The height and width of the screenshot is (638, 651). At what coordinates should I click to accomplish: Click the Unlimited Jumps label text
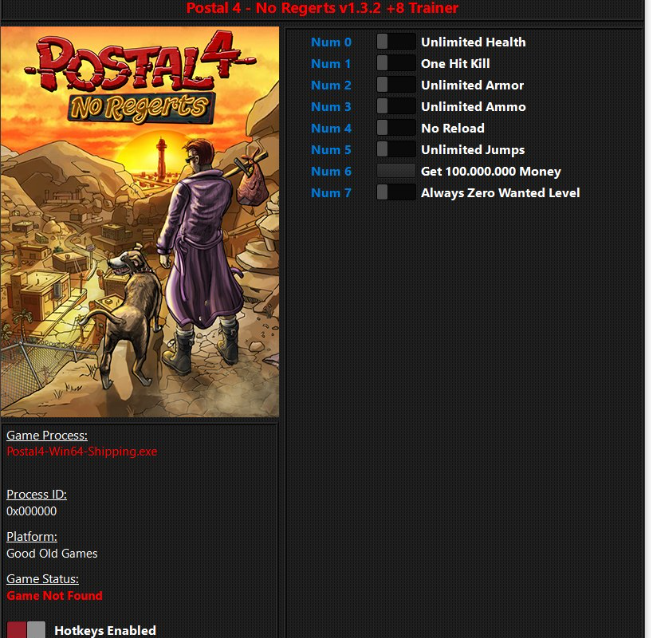(x=473, y=150)
